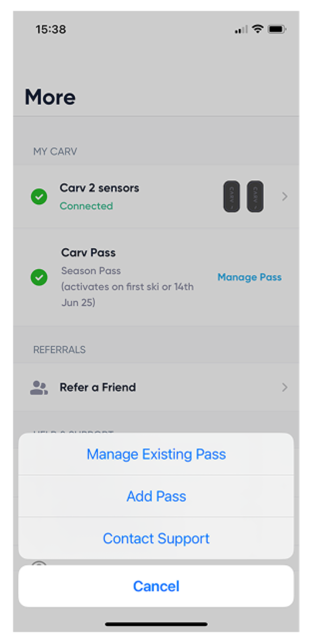Open the Carv 2 sensors row title
This screenshot has height=644, width=313.
[x=100, y=188]
